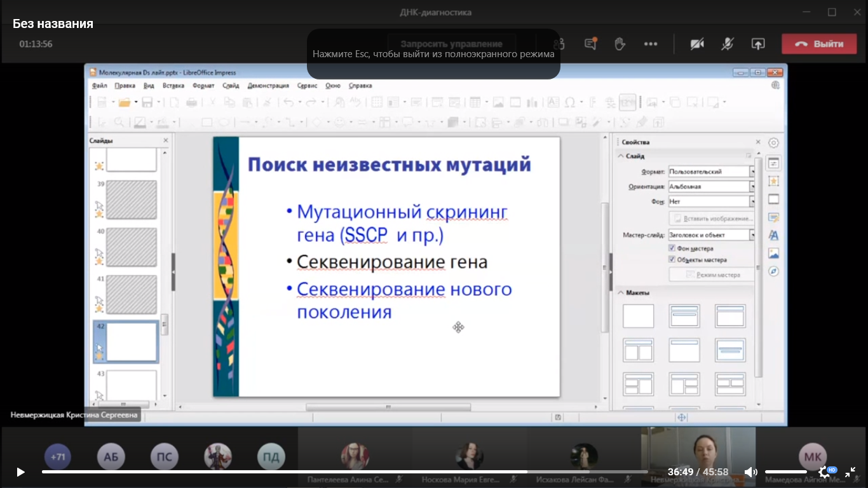Insert text box toolbar icon
This screenshot has height=488, width=868.
pos(553,102)
